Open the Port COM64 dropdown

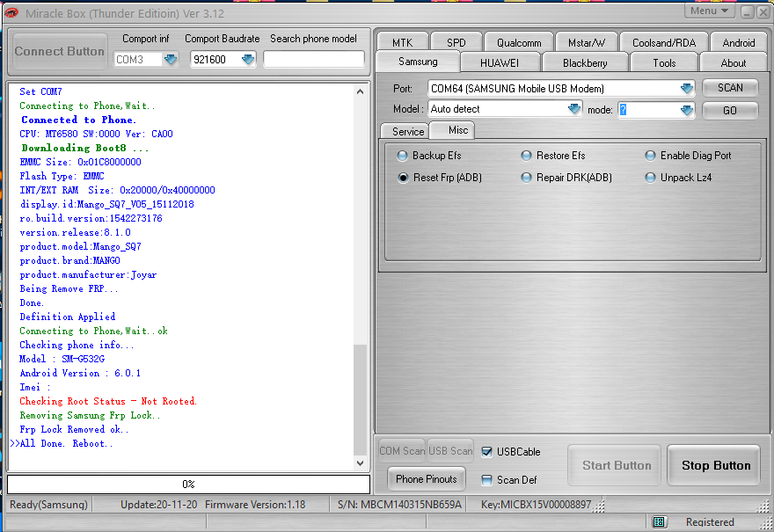(x=687, y=89)
